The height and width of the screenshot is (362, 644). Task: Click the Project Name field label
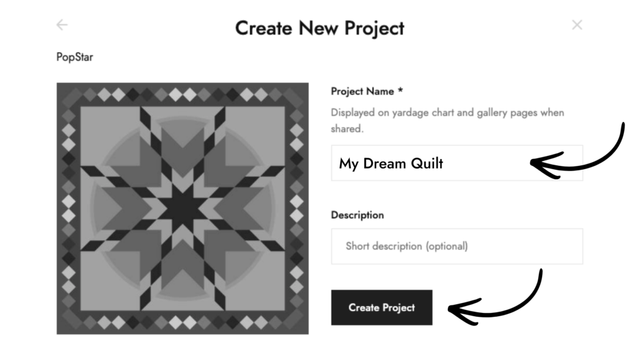point(362,92)
